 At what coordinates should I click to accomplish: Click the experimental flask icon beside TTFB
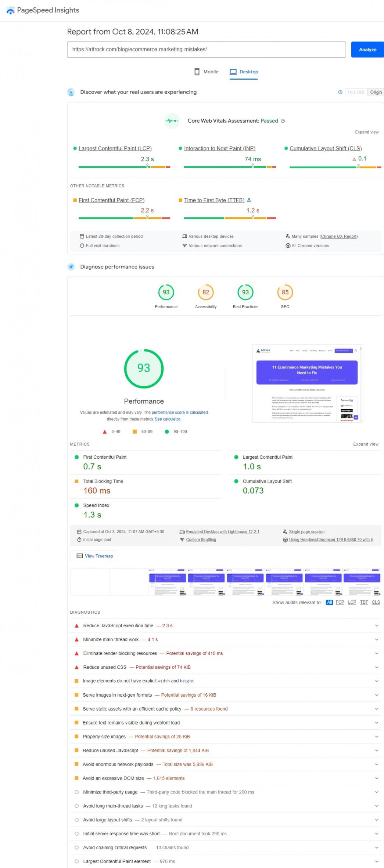249,200
